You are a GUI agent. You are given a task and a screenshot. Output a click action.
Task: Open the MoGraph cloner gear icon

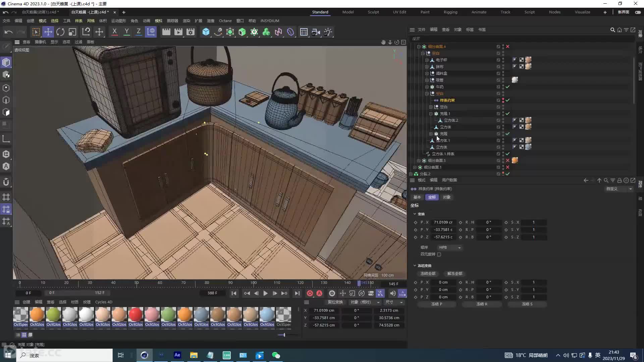click(x=254, y=32)
